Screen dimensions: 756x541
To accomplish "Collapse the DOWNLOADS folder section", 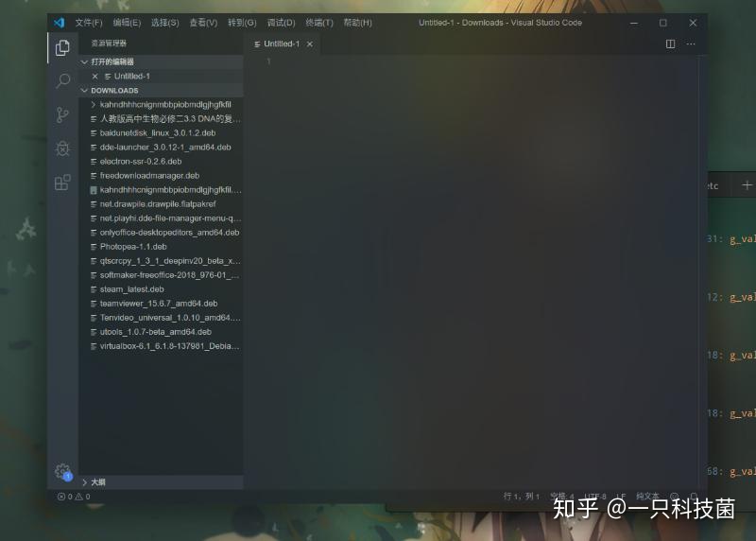I will point(161,90).
